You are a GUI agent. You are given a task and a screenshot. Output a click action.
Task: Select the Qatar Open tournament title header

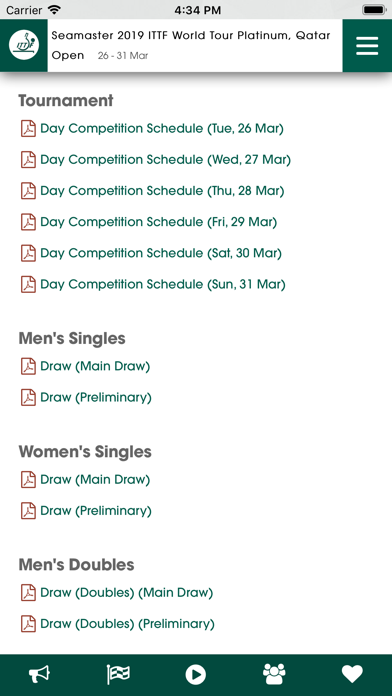(x=191, y=45)
